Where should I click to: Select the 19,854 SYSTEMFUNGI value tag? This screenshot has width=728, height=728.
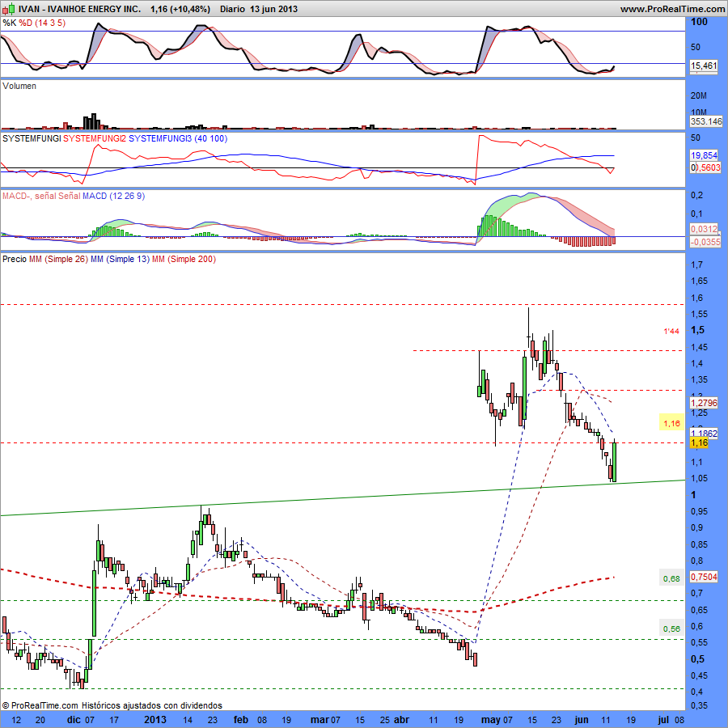[704, 155]
